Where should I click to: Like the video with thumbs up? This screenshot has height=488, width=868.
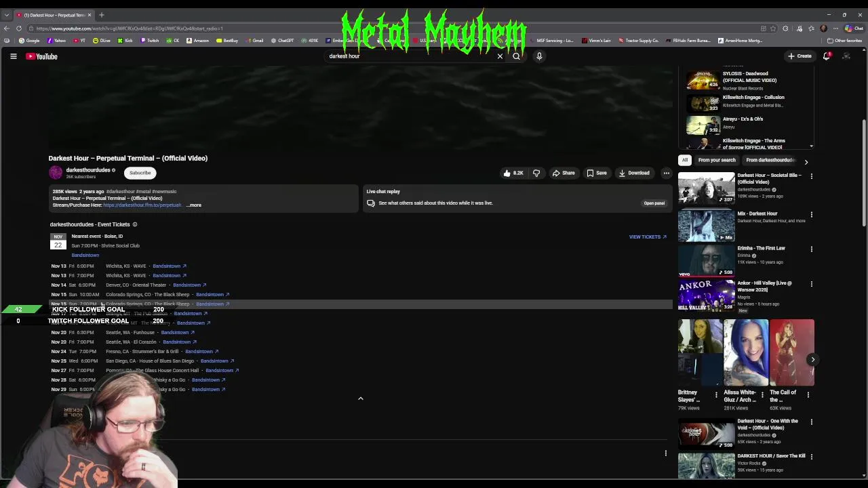(x=513, y=173)
